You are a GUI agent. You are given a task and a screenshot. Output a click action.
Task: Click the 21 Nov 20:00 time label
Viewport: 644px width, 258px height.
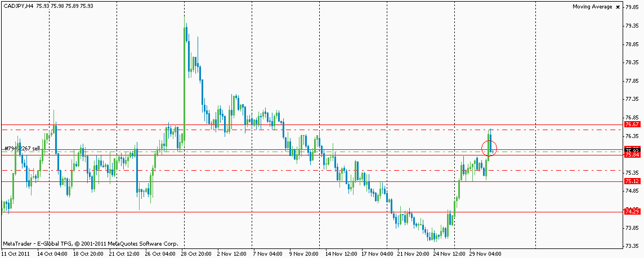pos(414,253)
